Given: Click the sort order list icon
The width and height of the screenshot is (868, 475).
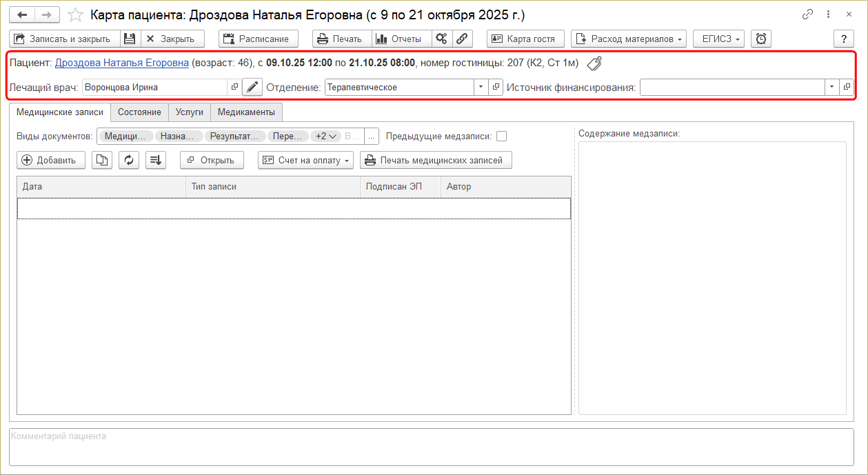Looking at the screenshot, I should (x=156, y=160).
